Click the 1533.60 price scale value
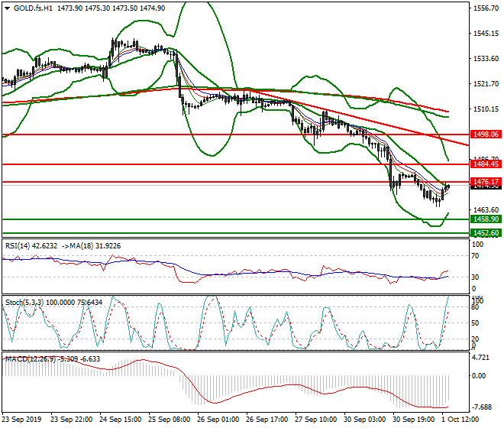The height and width of the screenshot is (428, 504). [x=486, y=59]
